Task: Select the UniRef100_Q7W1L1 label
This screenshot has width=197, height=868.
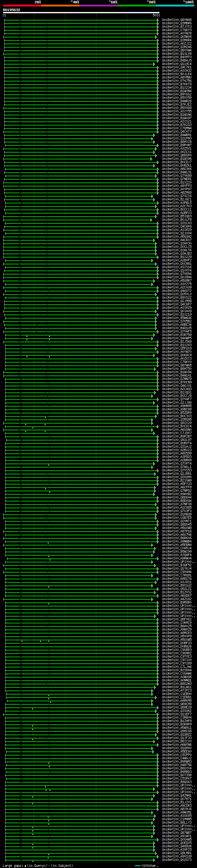Action: coord(177,467)
